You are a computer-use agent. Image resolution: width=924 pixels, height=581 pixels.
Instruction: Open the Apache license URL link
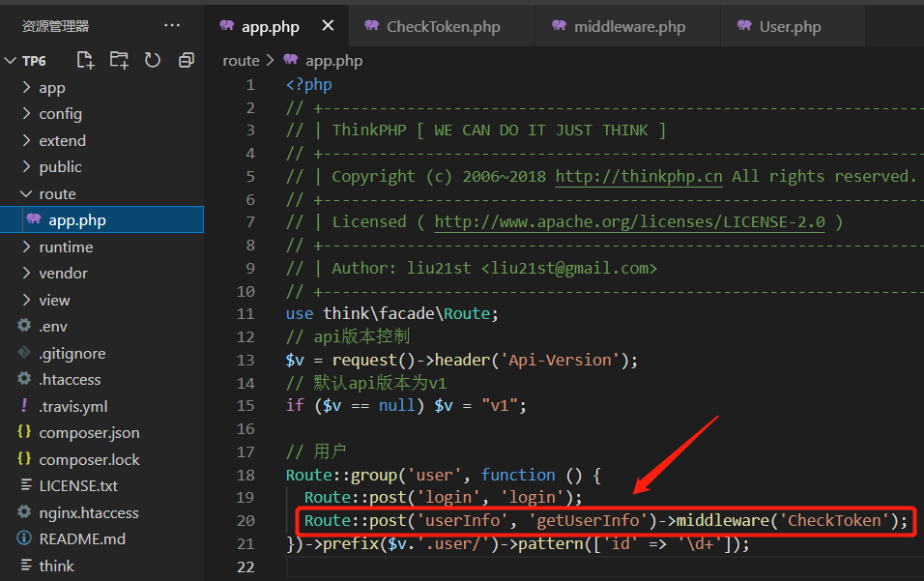tap(629, 221)
